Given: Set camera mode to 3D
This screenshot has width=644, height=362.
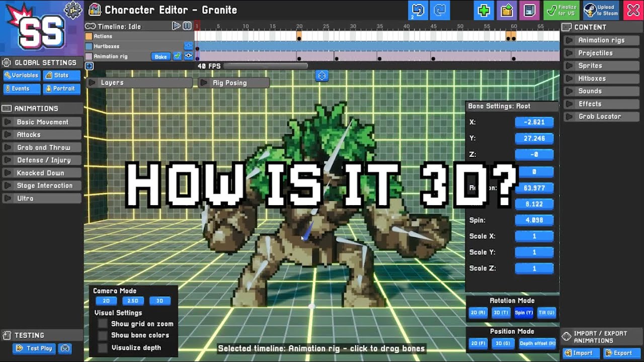Looking at the screenshot, I should point(160,301).
